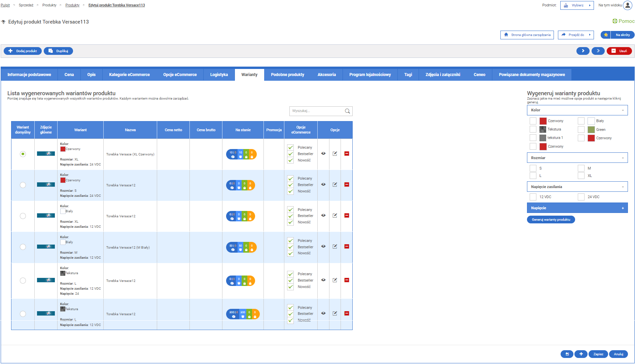Click the plus icon button beside Zapisz

(581, 354)
